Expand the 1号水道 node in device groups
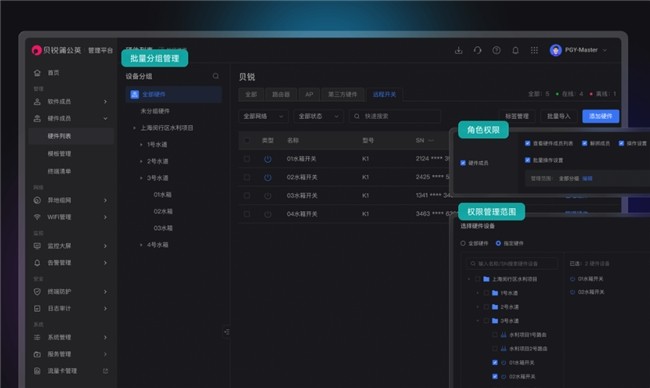The image size is (650, 388). click(141, 145)
